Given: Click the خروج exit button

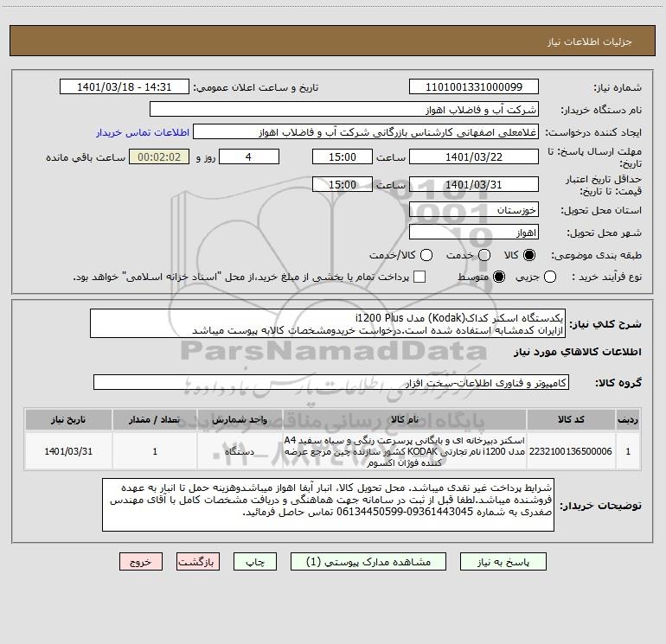Looking at the screenshot, I should (x=141, y=562).
